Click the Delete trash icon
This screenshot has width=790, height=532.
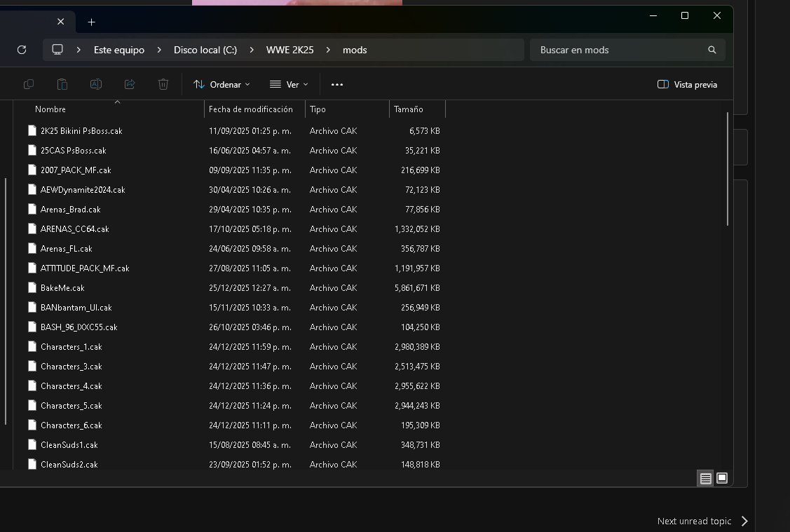(x=163, y=84)
